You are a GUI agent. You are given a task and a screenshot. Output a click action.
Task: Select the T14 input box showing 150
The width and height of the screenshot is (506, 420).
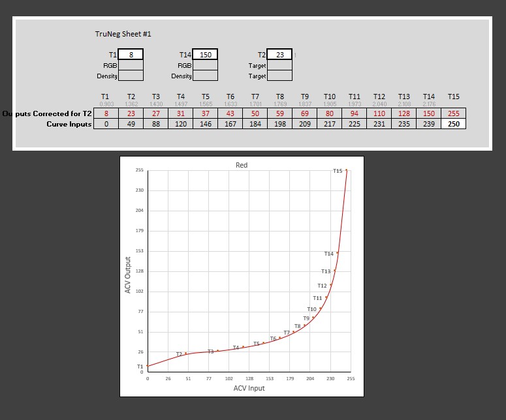(x=205, y=55)
